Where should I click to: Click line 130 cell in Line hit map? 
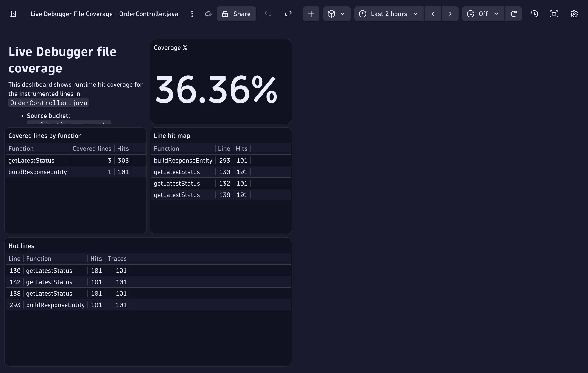pyautogui.click(x=224, y=172)
